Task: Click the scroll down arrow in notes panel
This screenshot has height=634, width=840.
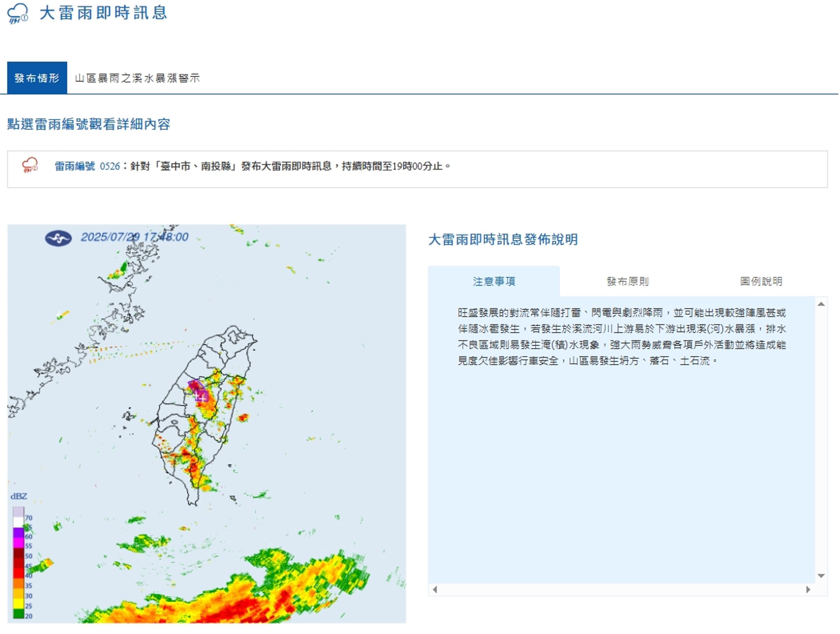Action: [821, 576]
